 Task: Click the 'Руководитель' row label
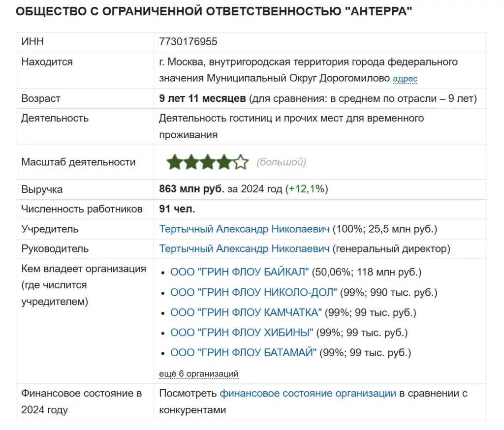55,249
